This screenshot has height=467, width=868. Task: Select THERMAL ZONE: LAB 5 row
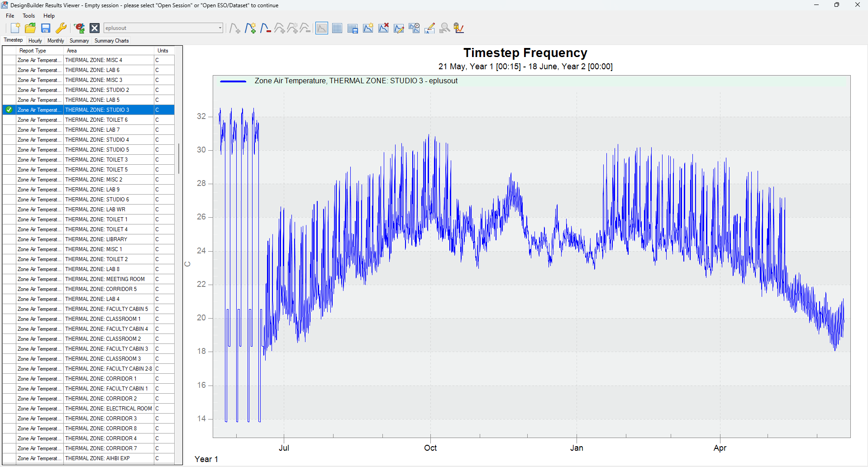(x=88, y=100)
